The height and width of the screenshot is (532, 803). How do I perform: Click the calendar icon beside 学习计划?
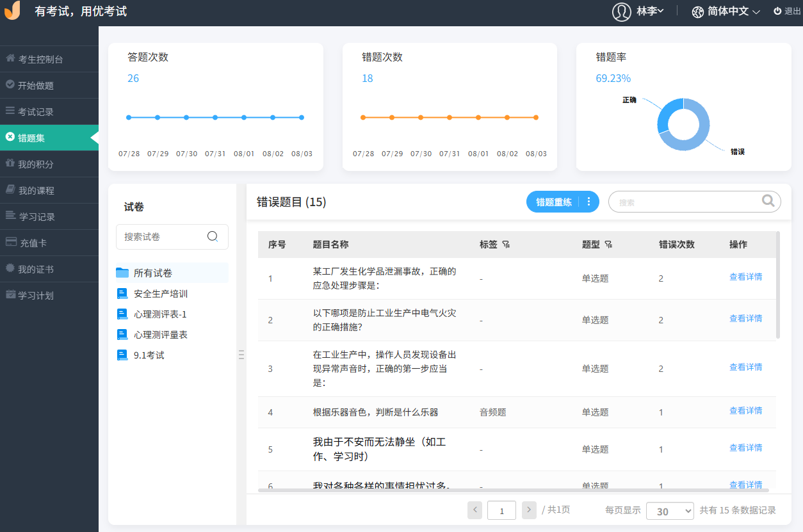pyautogui.click(x=10, y=294)
